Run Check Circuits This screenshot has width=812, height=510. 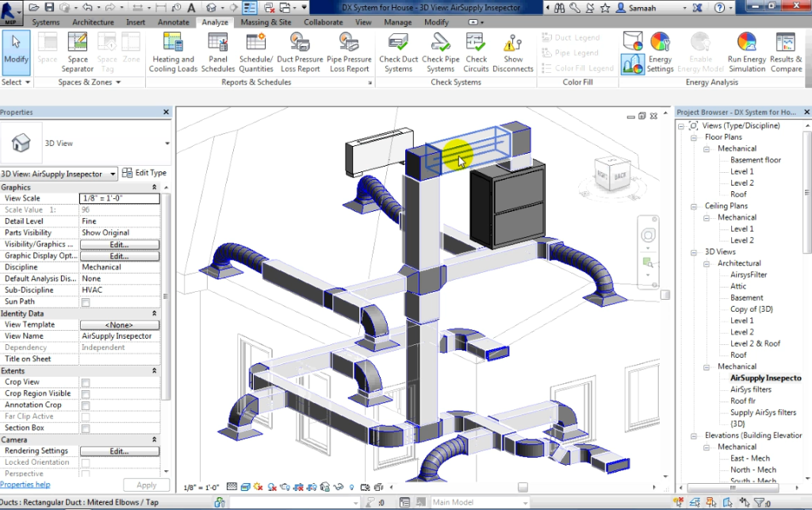[476, 53]
